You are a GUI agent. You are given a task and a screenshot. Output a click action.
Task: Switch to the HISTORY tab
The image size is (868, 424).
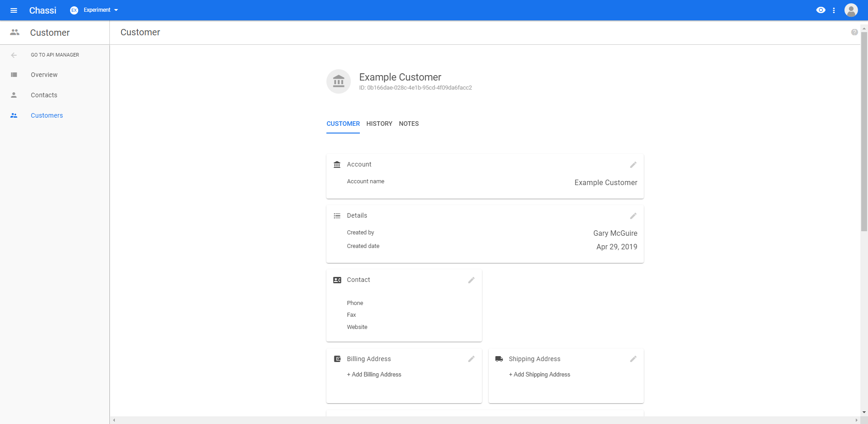[x=379, y=124]
